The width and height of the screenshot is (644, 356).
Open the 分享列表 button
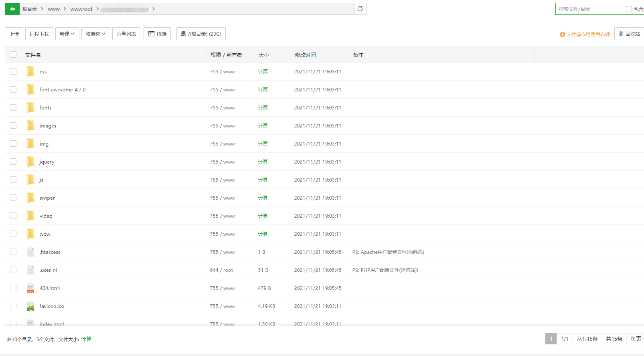[x=126, y=34]
